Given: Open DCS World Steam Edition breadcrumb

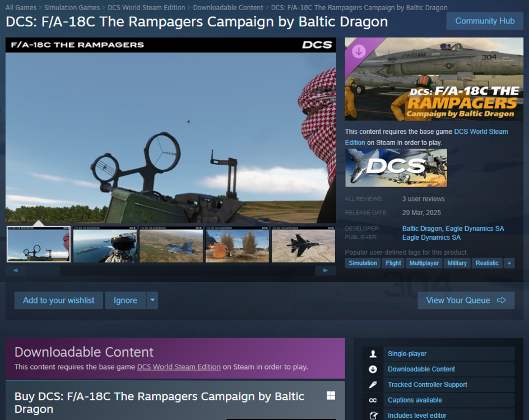Looking at the screenshot, I should pyautogui.click(x=146, y=7).
